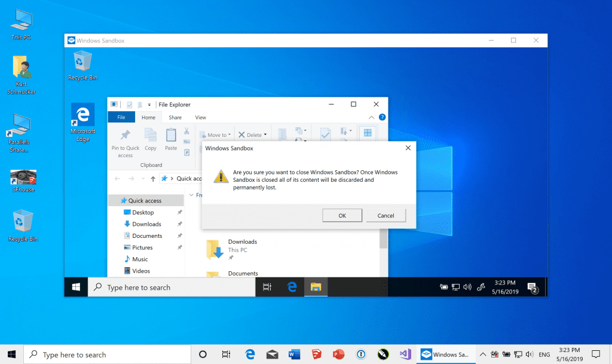The width and height of the screenshot is (612, 364).
Task: Click the Up arrow in File Explorer navigation
Action: pyautogui.click(x=153, y=179)
